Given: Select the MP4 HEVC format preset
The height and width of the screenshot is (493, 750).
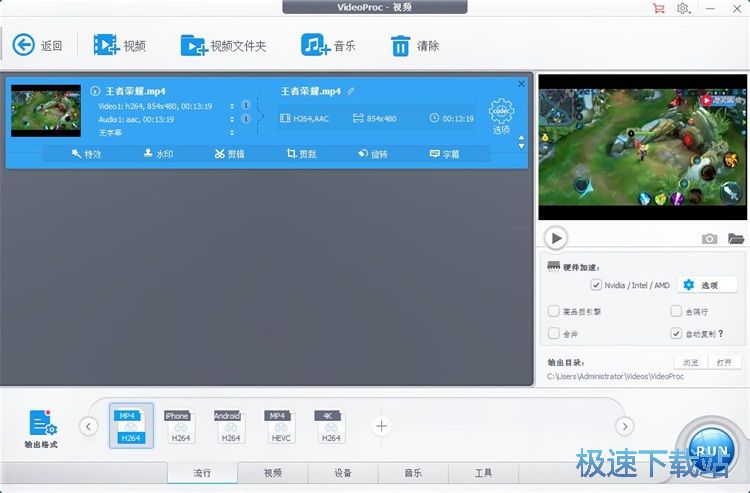Looking at the screenshot, I should click(x=281, y=426).
